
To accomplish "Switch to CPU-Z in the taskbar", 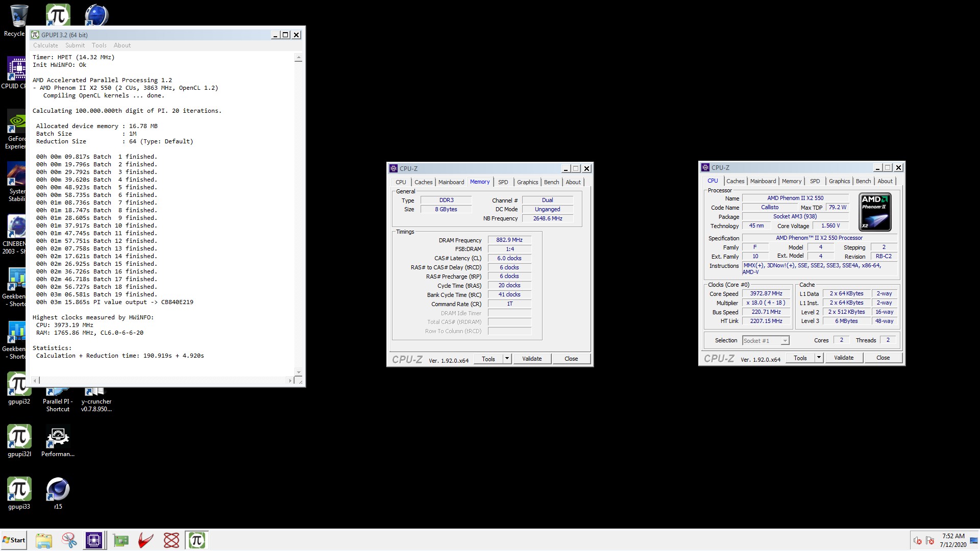I will pos(94,540).
